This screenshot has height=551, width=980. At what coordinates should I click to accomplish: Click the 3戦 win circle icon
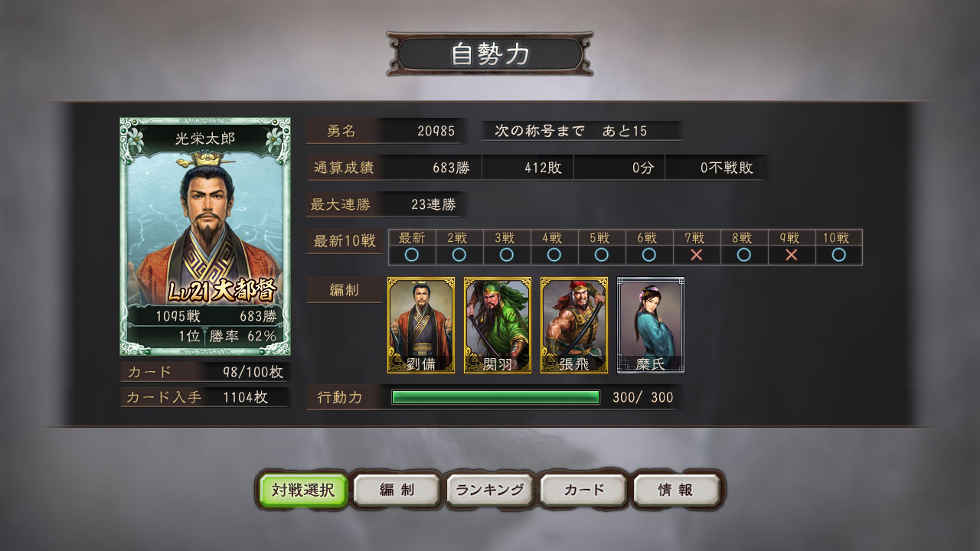point(507,255)
